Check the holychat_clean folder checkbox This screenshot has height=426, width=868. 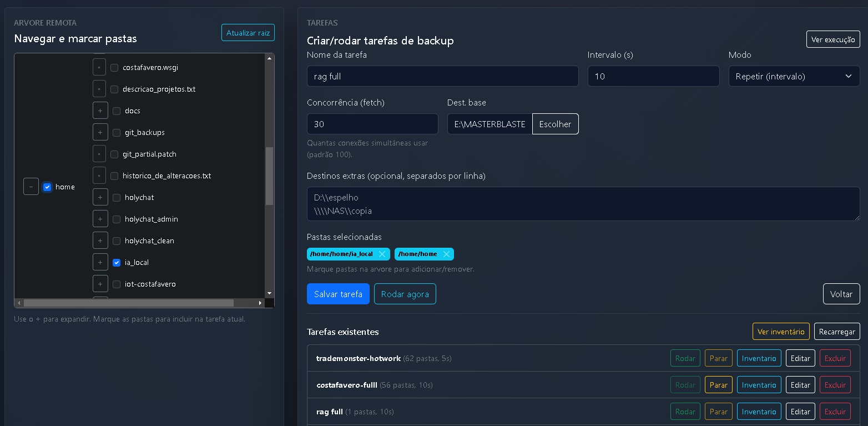(x=117, y=241)
